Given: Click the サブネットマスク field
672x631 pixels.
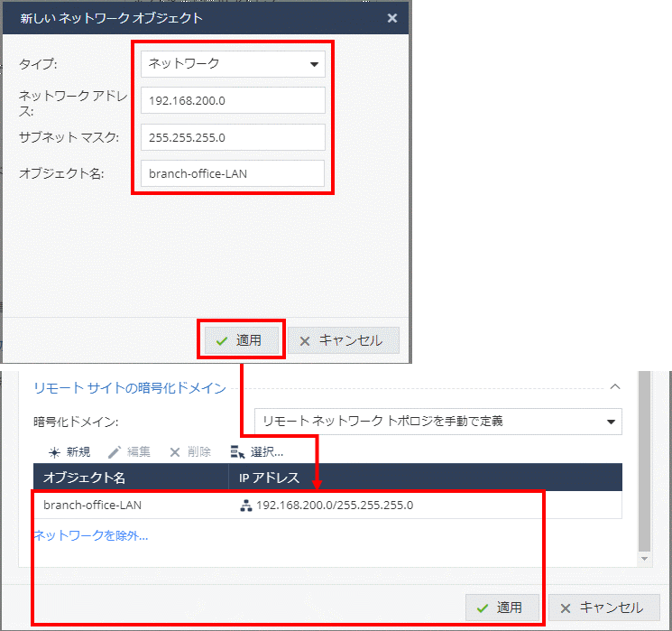Looking at the screenshot, I should point(233,137).
